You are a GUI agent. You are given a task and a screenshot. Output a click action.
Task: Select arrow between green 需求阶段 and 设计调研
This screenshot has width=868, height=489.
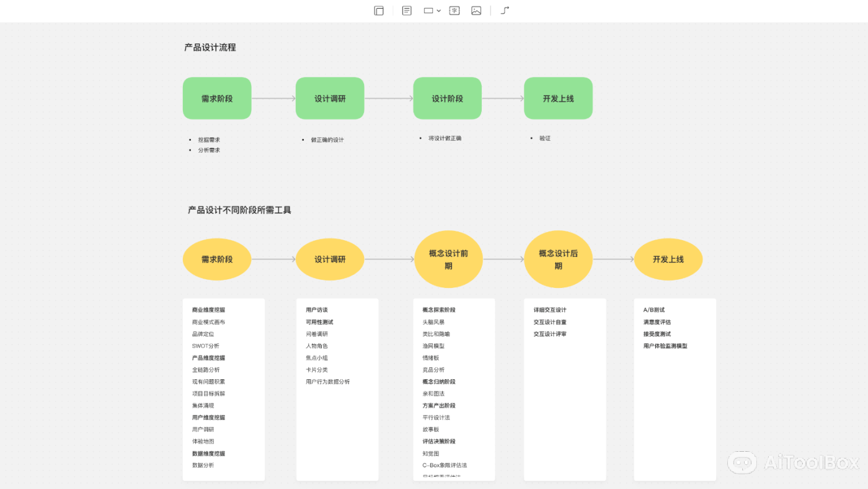pos(273,98)
